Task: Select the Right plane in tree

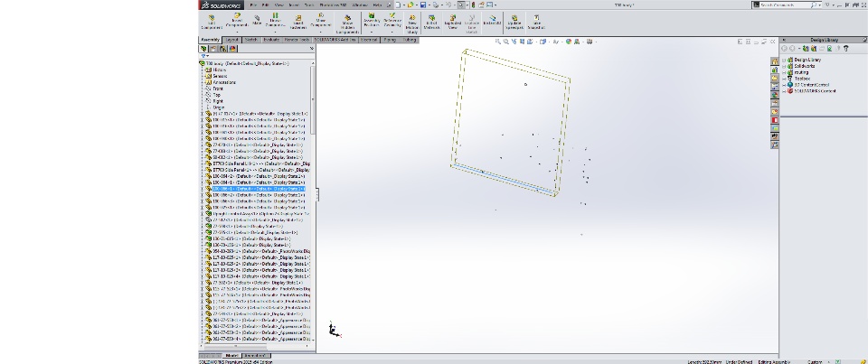Action: (x=218, y=100)
